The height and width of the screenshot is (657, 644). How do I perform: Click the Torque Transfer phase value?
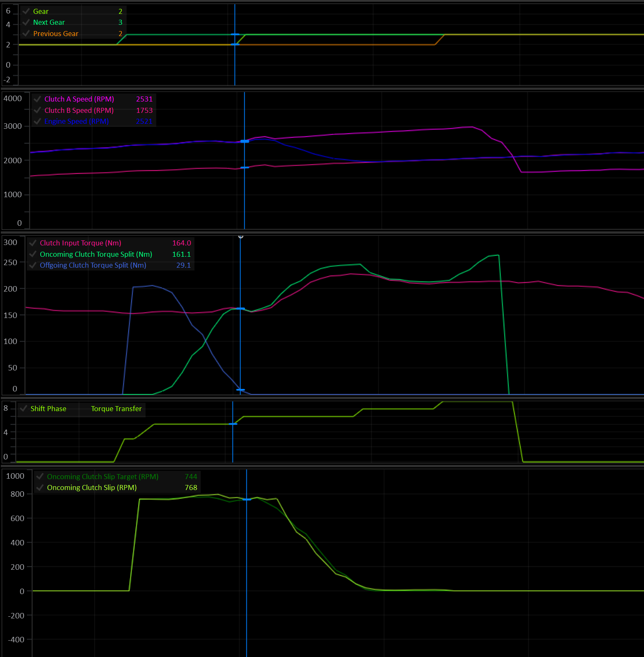116,409
